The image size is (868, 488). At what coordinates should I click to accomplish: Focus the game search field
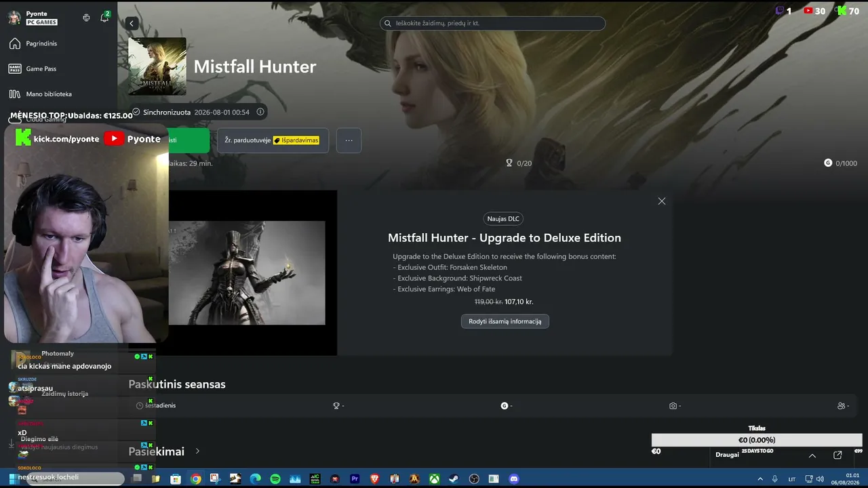click(x=492, y=23)
